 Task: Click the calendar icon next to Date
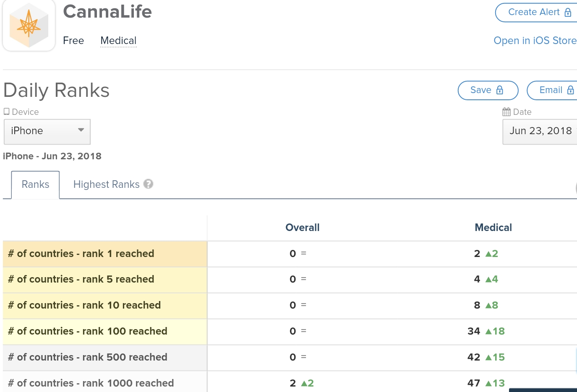pos(507,112)
